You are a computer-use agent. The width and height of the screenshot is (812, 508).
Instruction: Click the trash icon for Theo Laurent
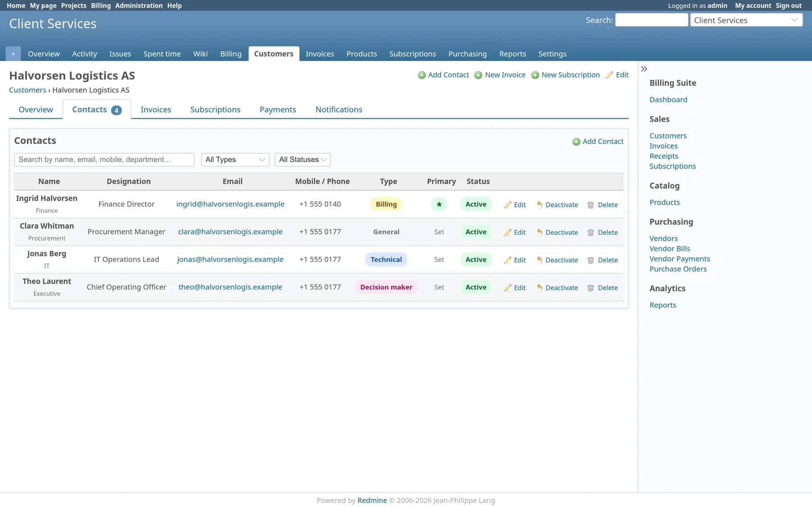pos(591,288)
